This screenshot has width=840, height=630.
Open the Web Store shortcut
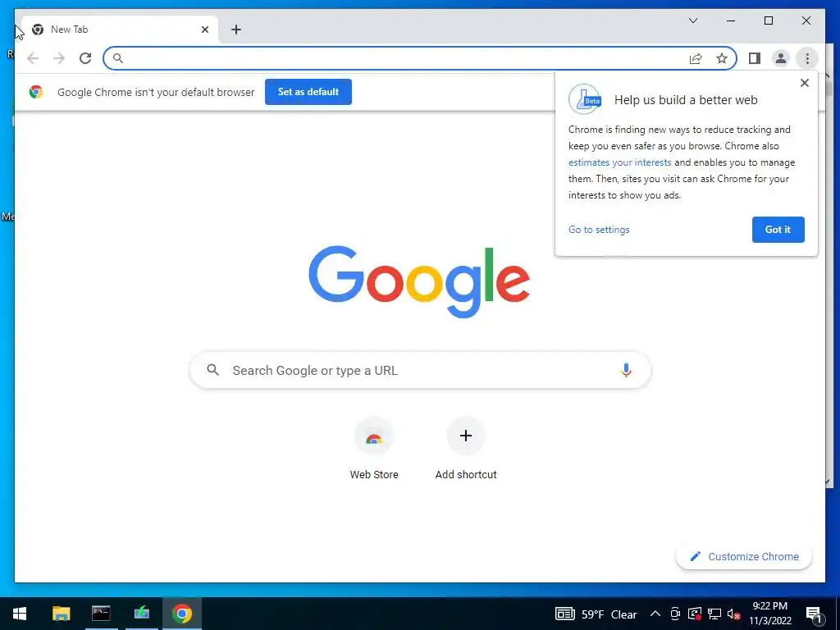tap(374, 448)
